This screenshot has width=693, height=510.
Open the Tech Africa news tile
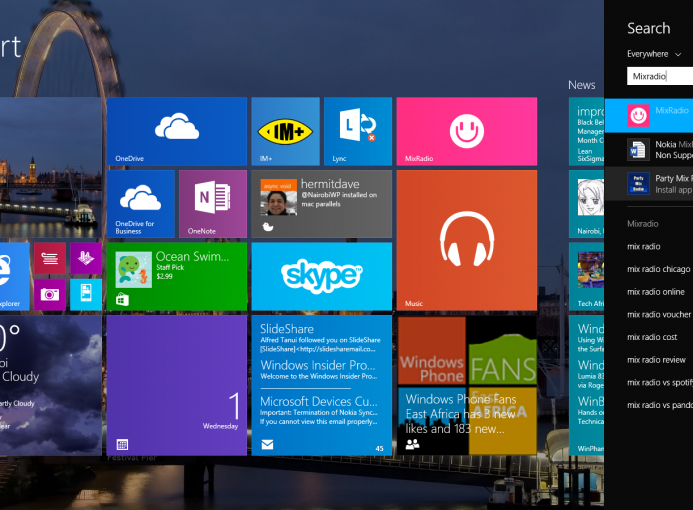pyautogui.click(x=586, y=276)
